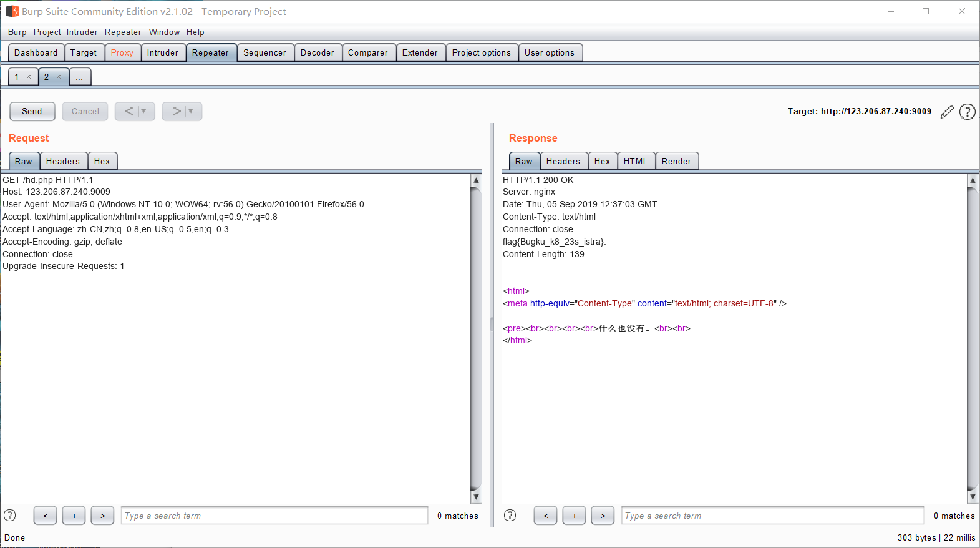
Task: Select the response Raw view tab
Action: tap(524, 161)
